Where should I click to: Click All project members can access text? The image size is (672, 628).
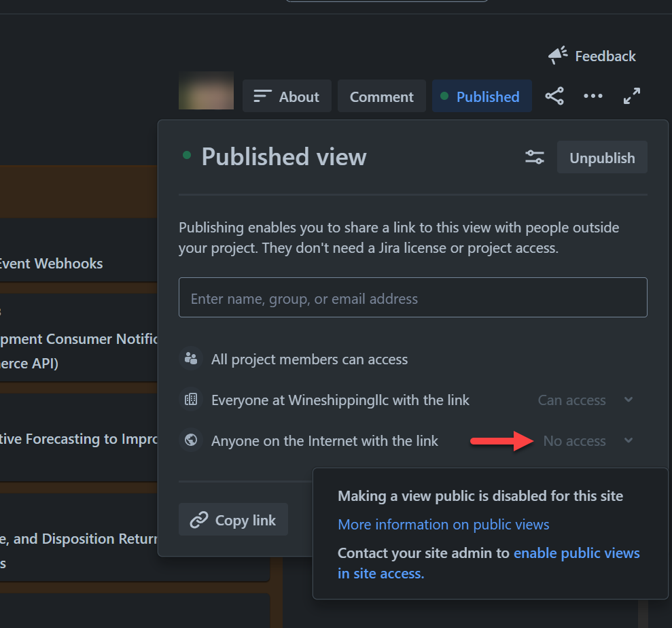(x=309, y=360)
